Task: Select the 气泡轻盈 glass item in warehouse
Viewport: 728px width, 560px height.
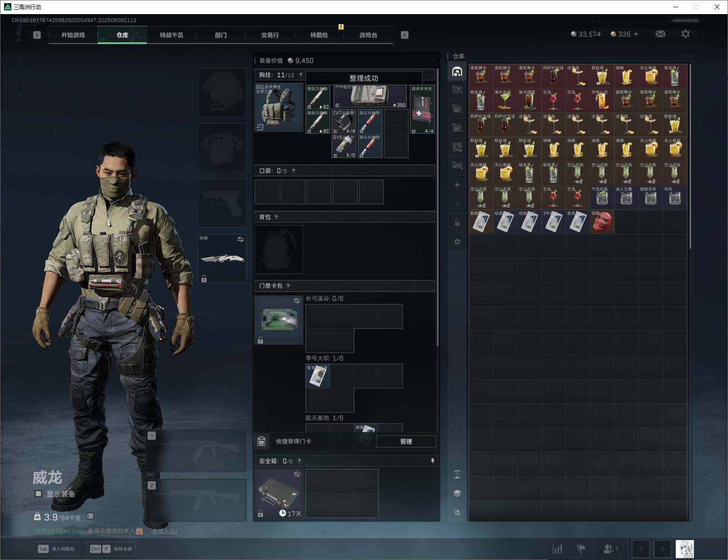Action: (x=602, y=197)
